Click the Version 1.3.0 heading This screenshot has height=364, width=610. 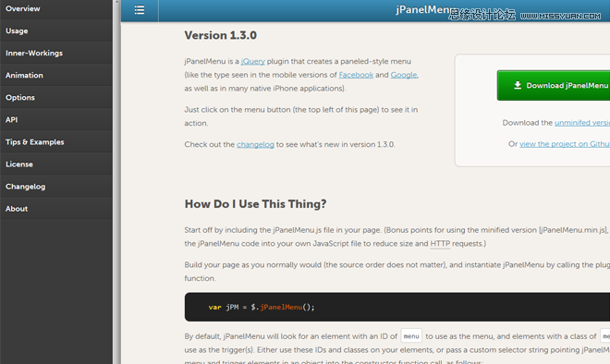[221, 35]
